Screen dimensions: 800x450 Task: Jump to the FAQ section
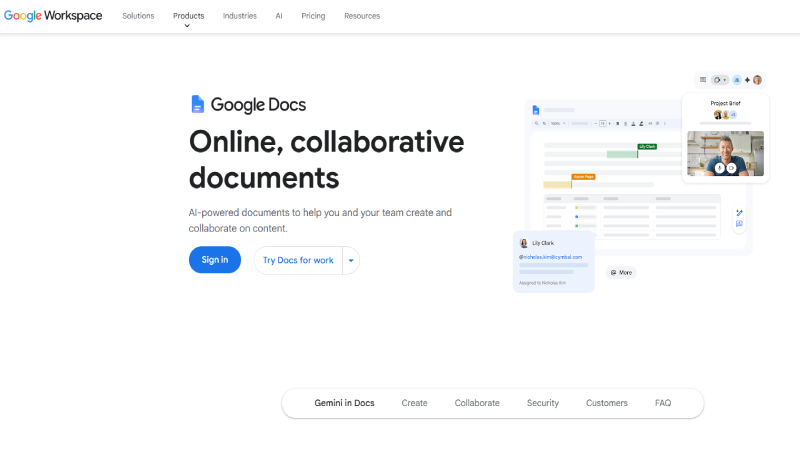pos(663,403)
